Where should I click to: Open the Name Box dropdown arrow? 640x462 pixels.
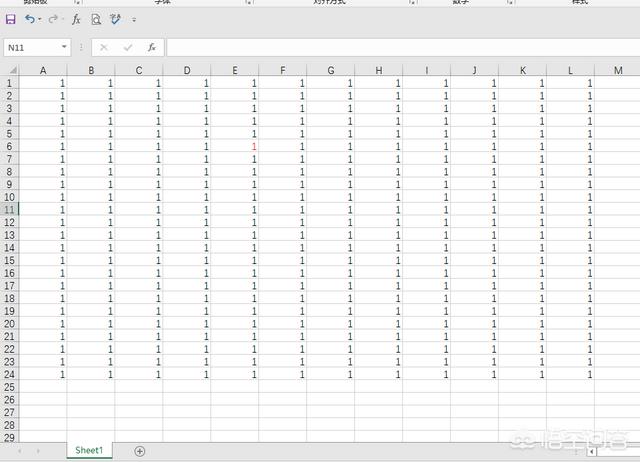click(x=64, y=47)
